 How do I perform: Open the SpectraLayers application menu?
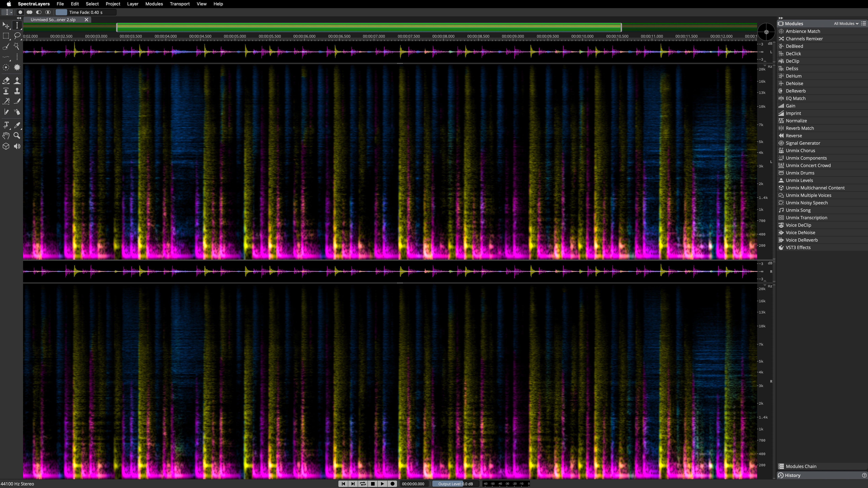pos(34,4)
